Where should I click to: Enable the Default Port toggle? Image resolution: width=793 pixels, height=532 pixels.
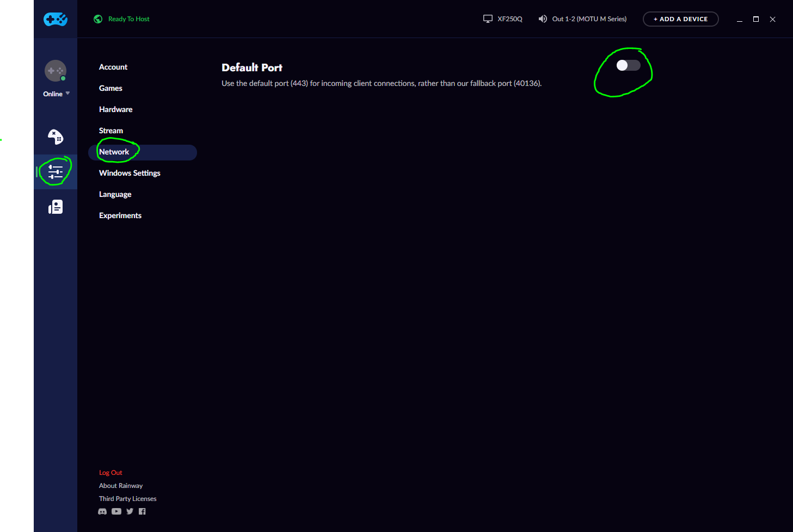pos(628,65)
